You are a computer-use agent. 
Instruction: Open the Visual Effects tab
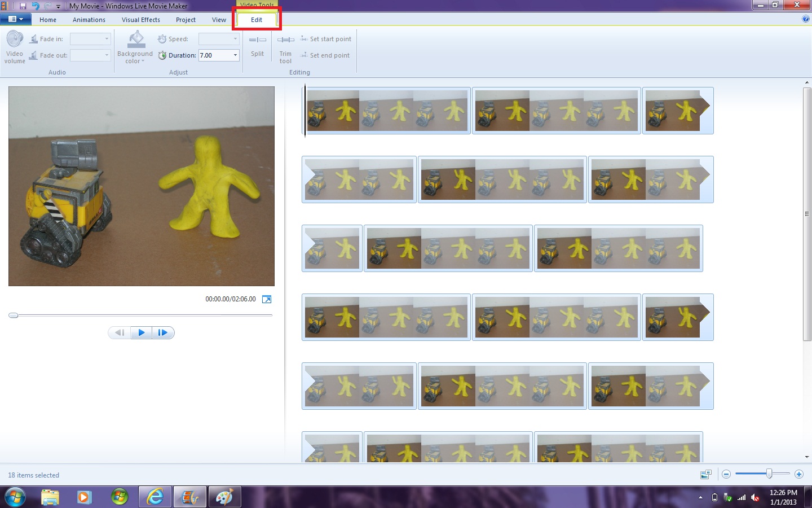pos(141,20)
